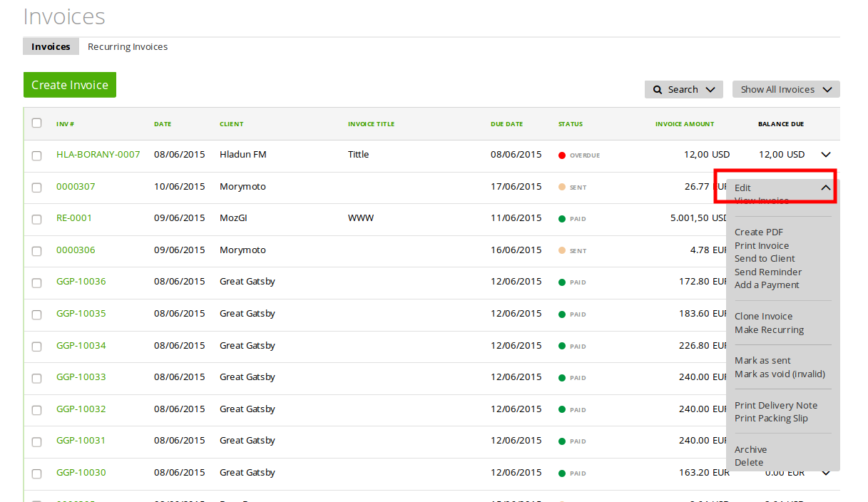Tick the checkbox for invoice GGP-10034
The image size is (868, 502).
click(36, 347)
